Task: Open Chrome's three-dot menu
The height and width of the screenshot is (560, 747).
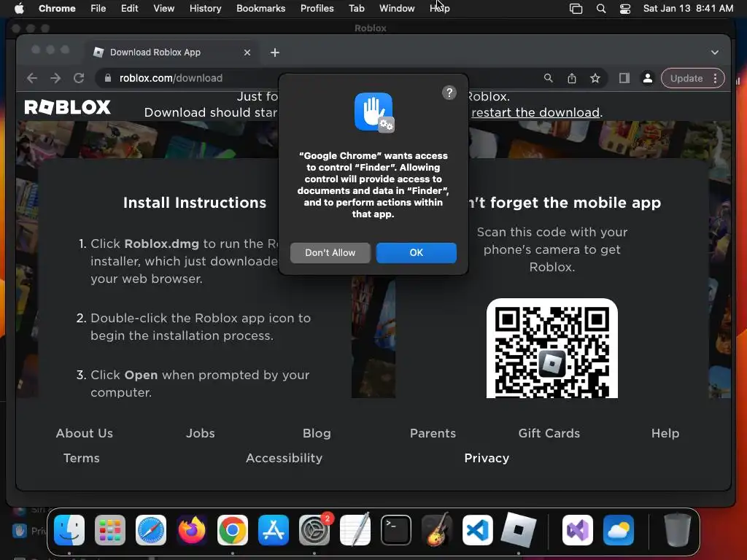Action: [715, 78]
